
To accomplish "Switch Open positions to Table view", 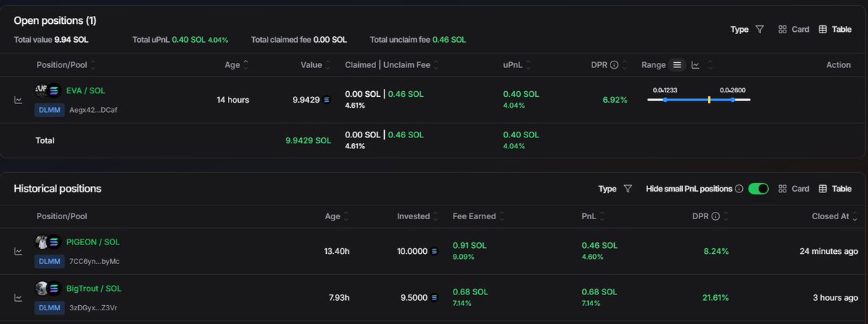I will click(x=835, y=30).
